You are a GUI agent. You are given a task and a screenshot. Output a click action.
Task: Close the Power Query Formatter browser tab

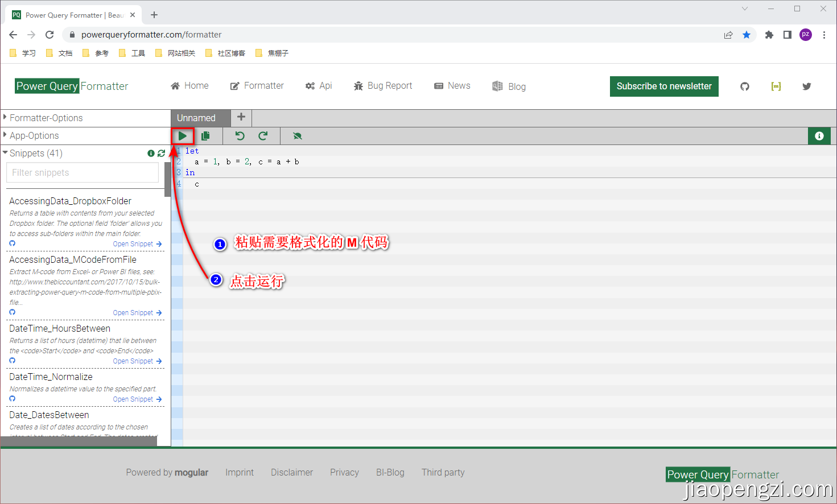click(x=133, y=15)
